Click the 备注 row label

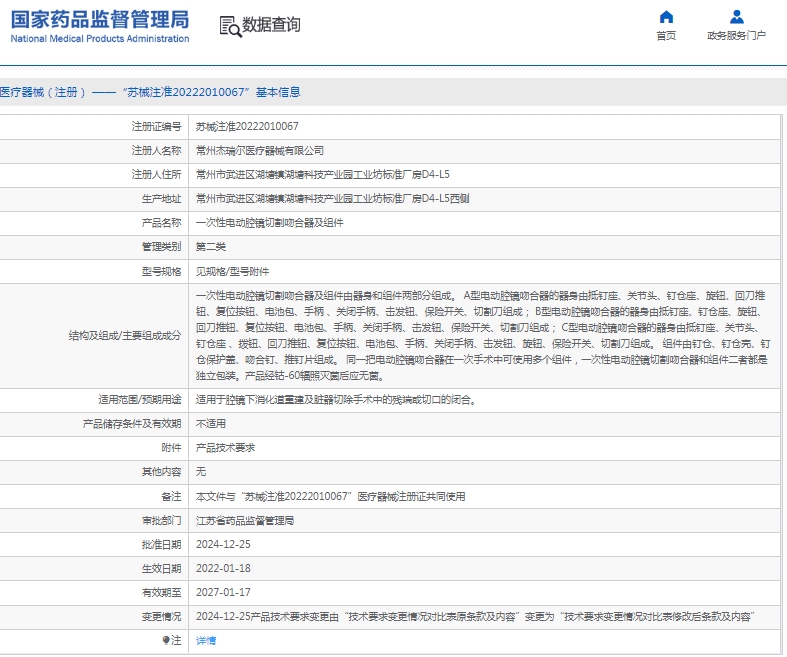(171, 496)
